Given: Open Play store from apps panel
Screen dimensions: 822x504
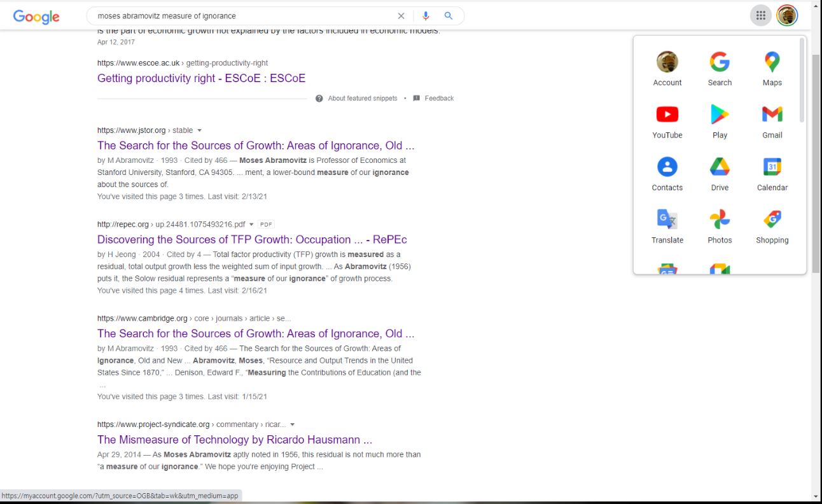Looking at the screenshot, I should (720, 122).
